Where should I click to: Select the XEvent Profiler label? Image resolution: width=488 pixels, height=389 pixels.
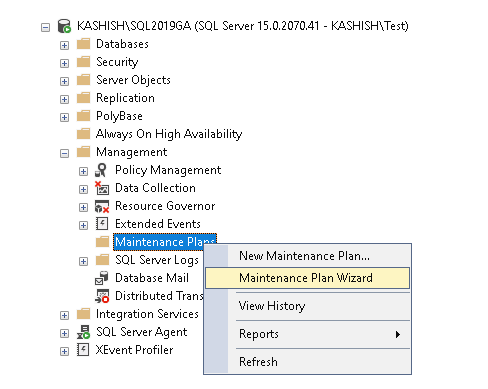click(135, 350)
